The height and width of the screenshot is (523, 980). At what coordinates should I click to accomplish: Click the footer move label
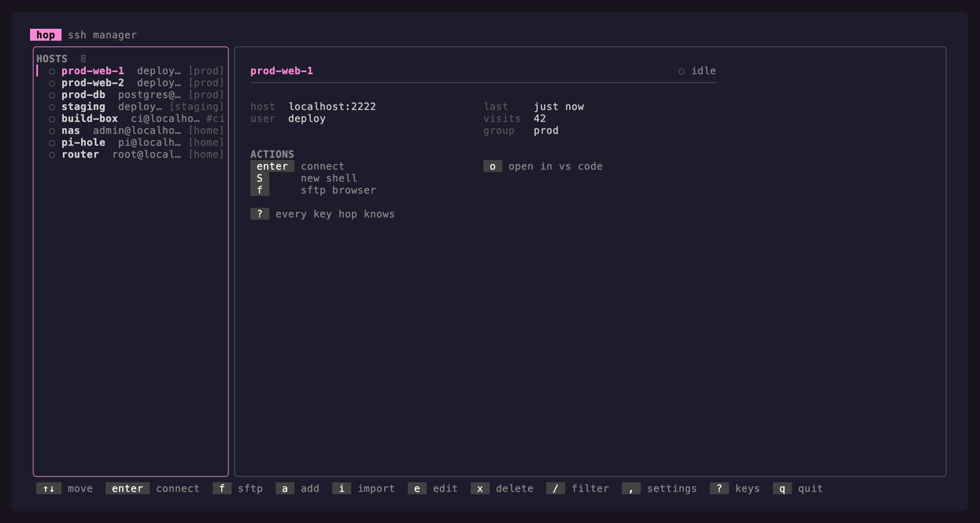point(80,488)
